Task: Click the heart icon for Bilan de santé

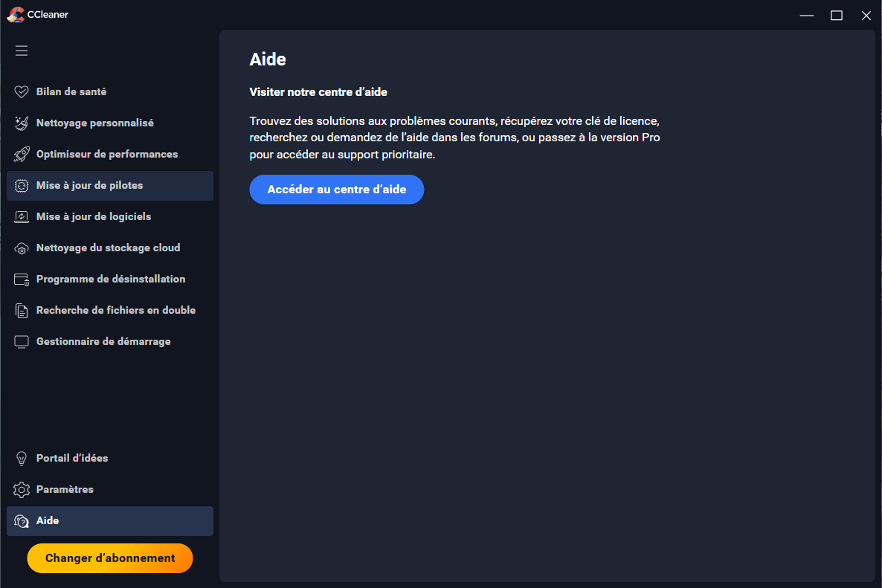Action: (22, 92)
